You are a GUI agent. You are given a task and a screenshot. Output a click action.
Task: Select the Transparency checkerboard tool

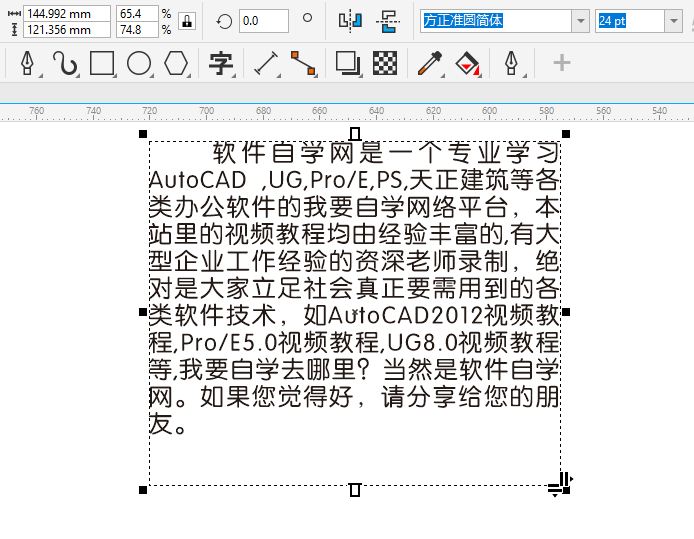click(x=385, y=63)
